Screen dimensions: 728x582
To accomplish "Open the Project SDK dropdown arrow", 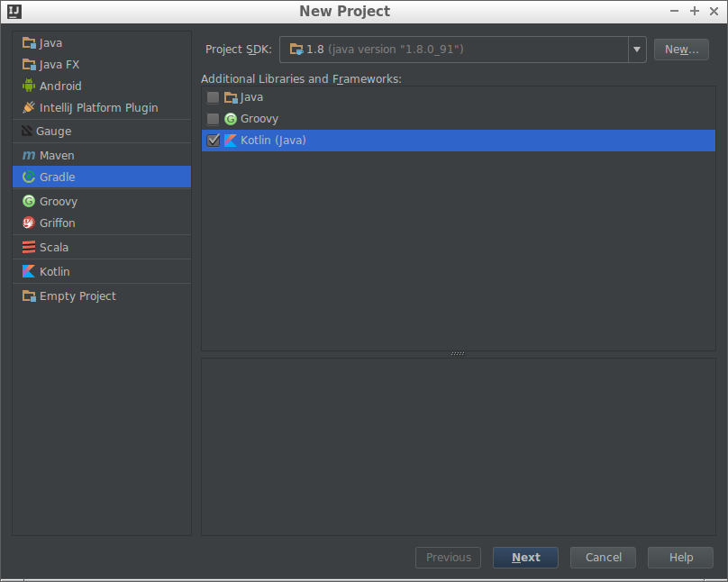I will (637, 50).
